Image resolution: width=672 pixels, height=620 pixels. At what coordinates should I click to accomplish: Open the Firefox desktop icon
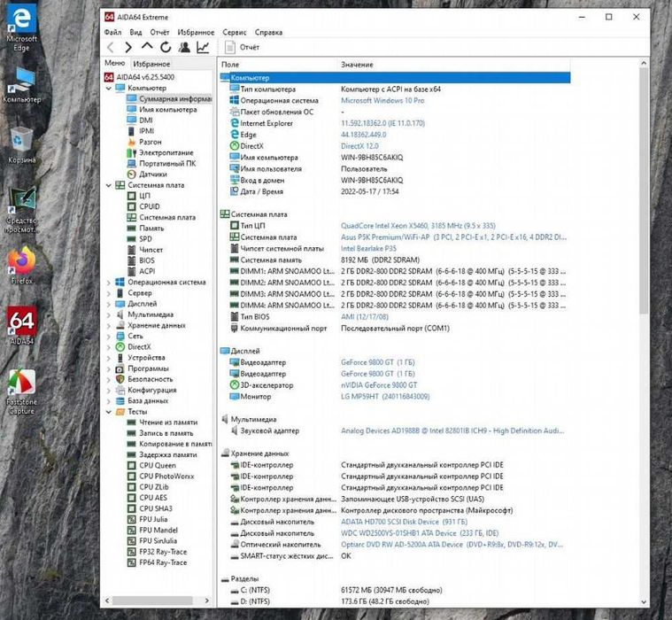click(x=21, y=266)
